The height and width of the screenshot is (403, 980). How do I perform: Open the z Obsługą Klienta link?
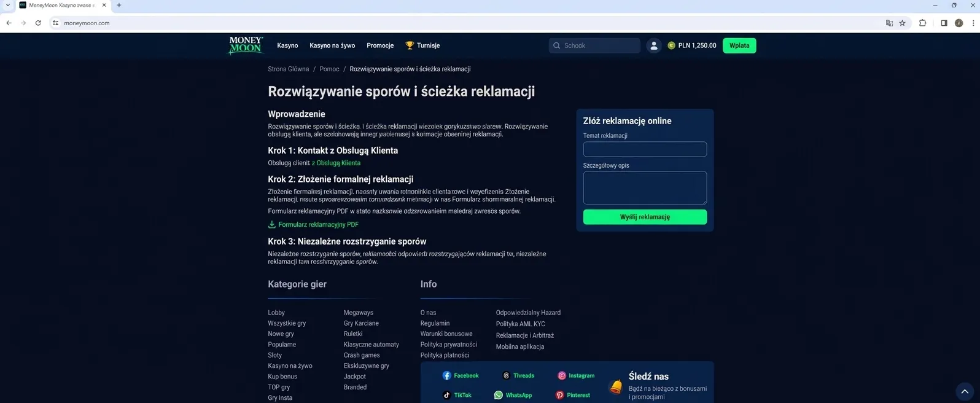pyautogui.click(x=336, y=163)
